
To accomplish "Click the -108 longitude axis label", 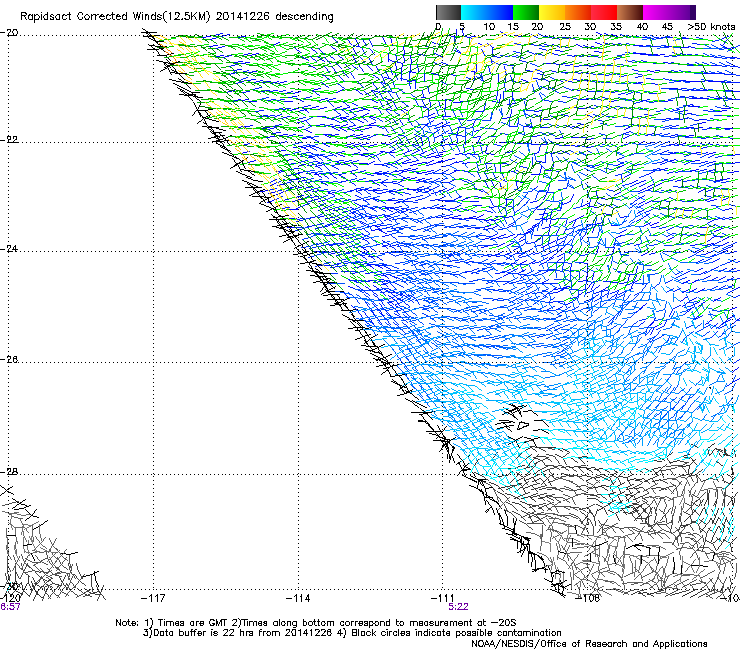I will pos(588,599).
